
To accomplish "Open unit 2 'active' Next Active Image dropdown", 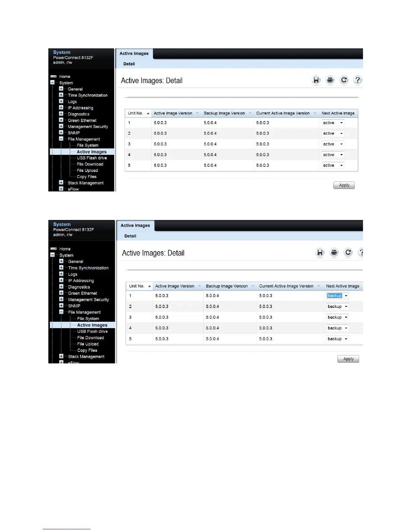I will pos(333,134).
